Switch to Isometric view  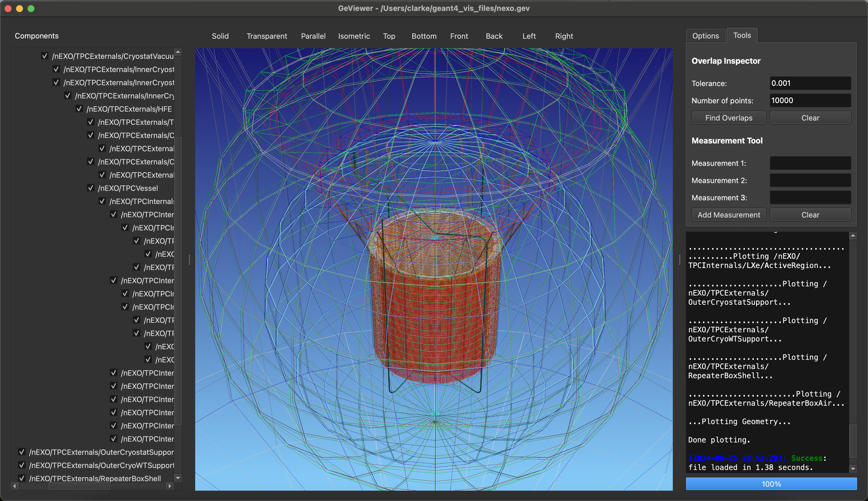[354, 36]
